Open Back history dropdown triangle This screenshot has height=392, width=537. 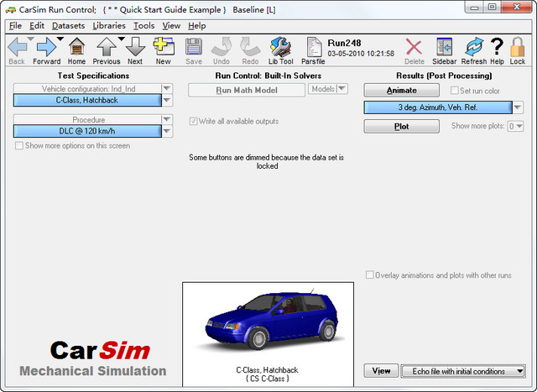click(31, 39)
